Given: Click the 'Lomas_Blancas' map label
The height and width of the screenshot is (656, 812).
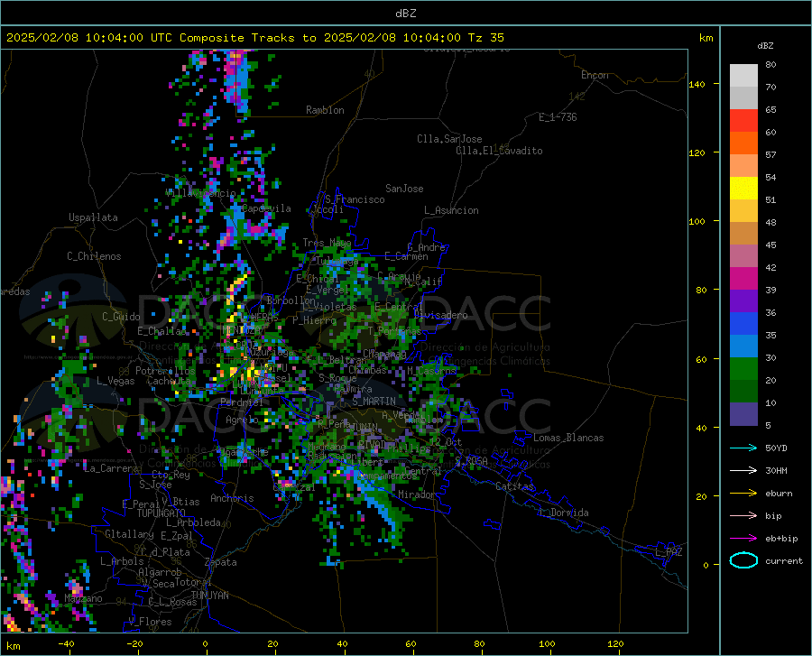Looking at the screenshot, I should click(568, 438).
